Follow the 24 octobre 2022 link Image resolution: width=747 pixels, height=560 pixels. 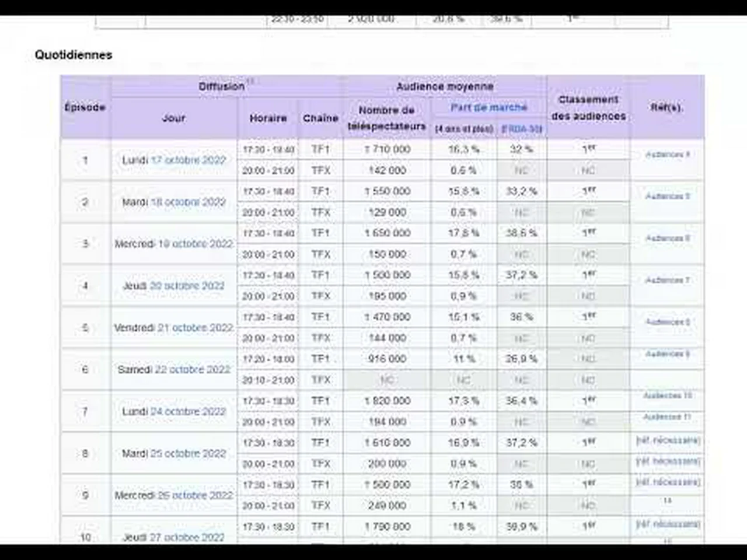coord(188,412)
